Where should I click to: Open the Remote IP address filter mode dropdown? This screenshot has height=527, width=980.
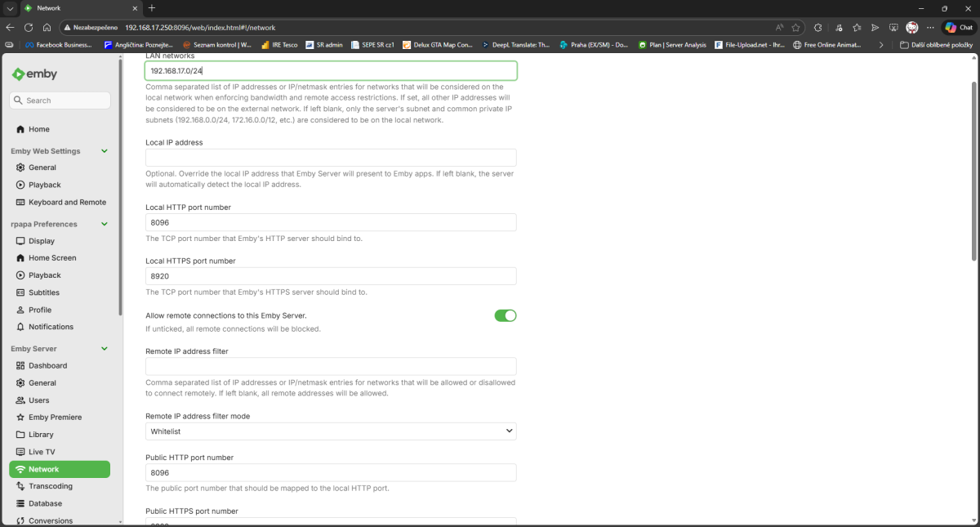pos(330,431)
